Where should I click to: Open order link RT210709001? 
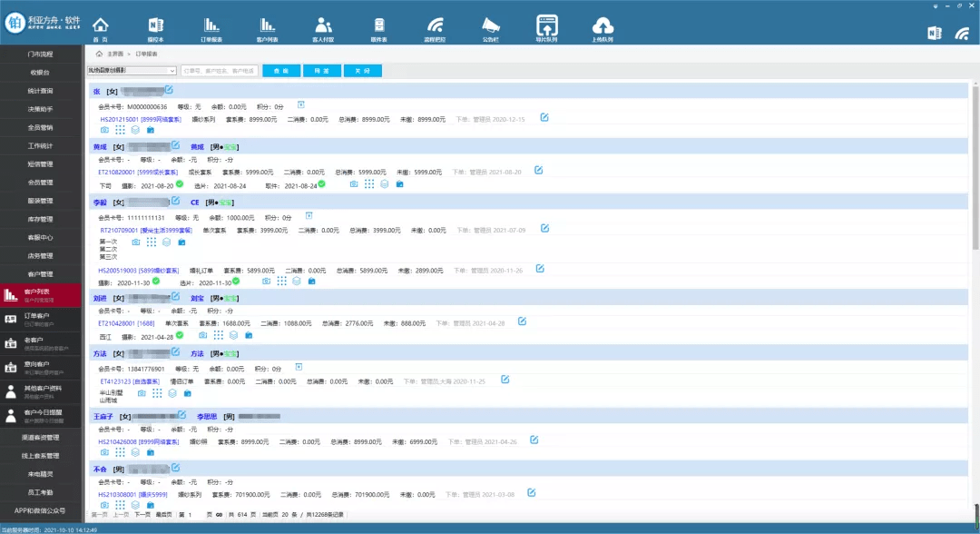146,230
